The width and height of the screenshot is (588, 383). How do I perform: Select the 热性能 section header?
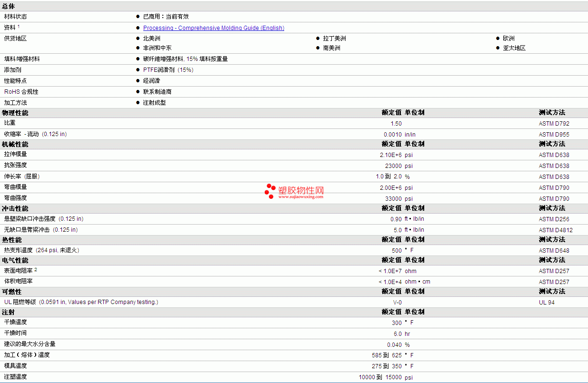coord(12,240)
